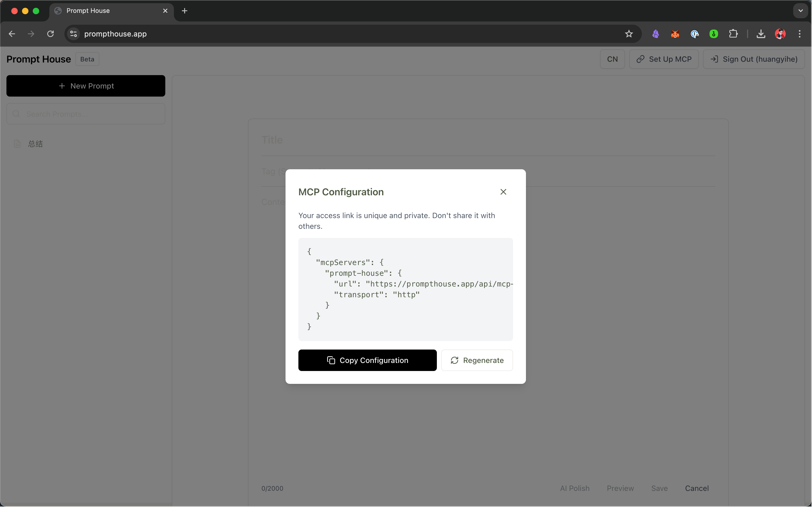Close the MCP Configuration dialog
Image resolution: width=812 pixels, height=507 pixels.
pos(503,192)
